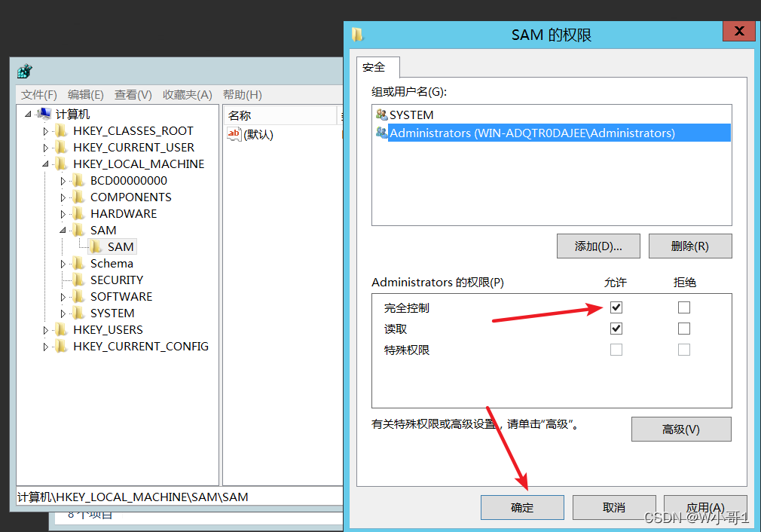Expand HKEY_USERS tree node

pos(45,330)
